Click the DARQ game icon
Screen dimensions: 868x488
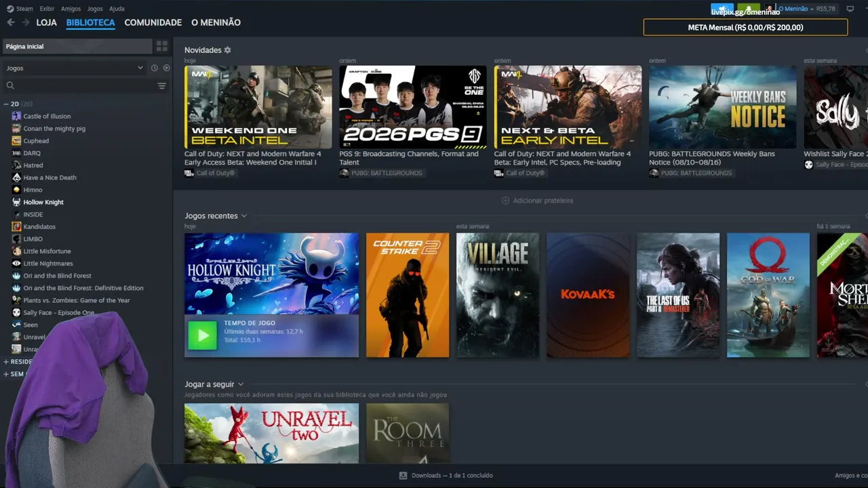coord(16,152)
